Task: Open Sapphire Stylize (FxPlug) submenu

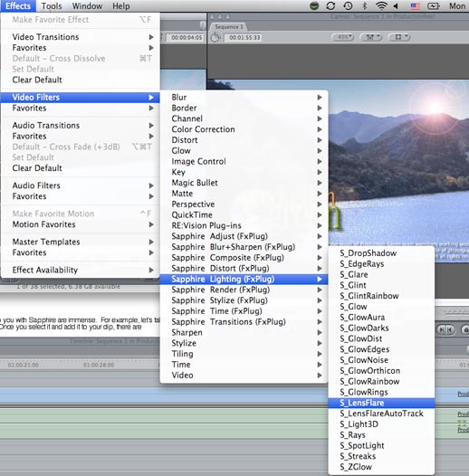Action: point(244,300)
